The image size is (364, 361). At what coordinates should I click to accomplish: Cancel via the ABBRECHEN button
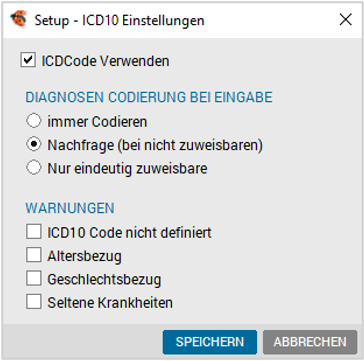[310, 342]
